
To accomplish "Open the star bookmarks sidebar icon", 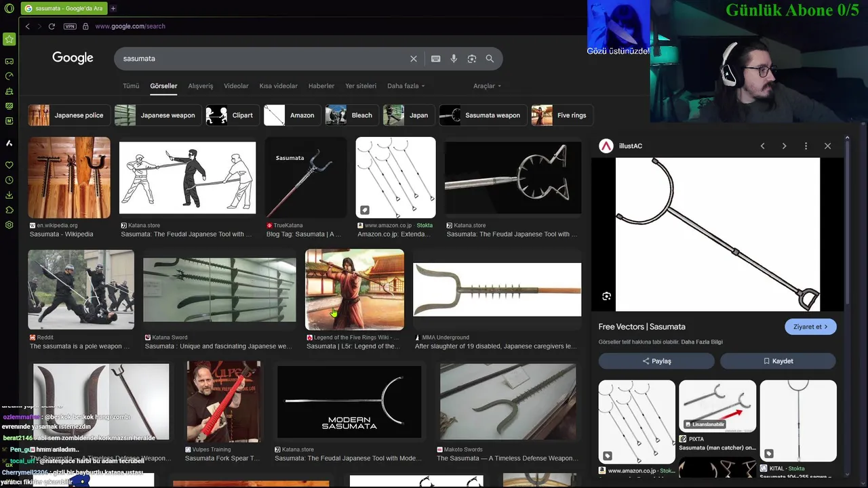I will (x=9, y=39).
